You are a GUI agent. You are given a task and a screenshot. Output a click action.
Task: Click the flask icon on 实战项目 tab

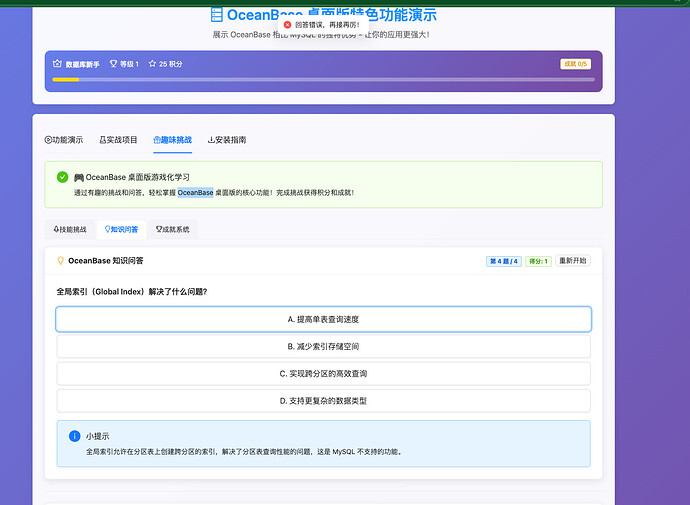pos(103,140)
